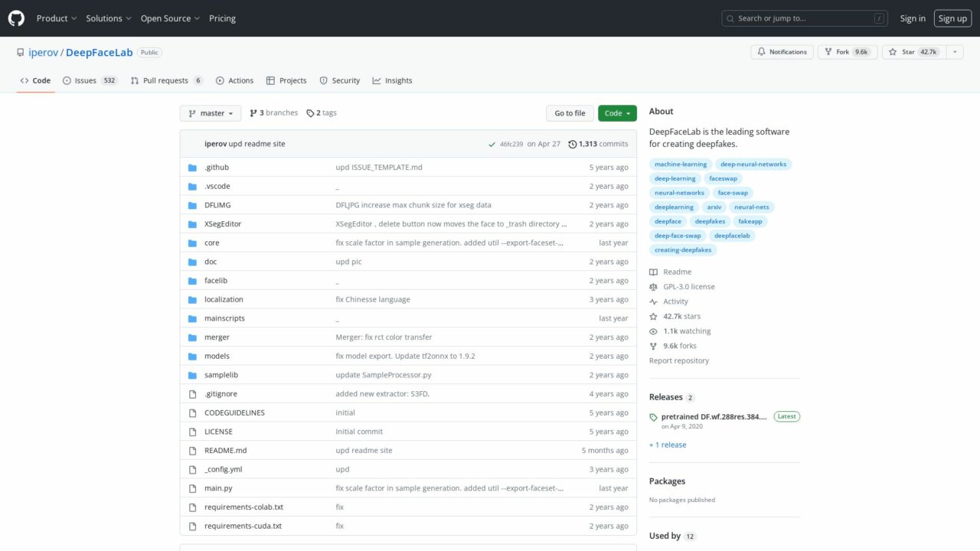Open the master branch dropdown
Image resolution: width=980 pixels, height=551 pixels.
pyautogui.click(x=211, y=113)
